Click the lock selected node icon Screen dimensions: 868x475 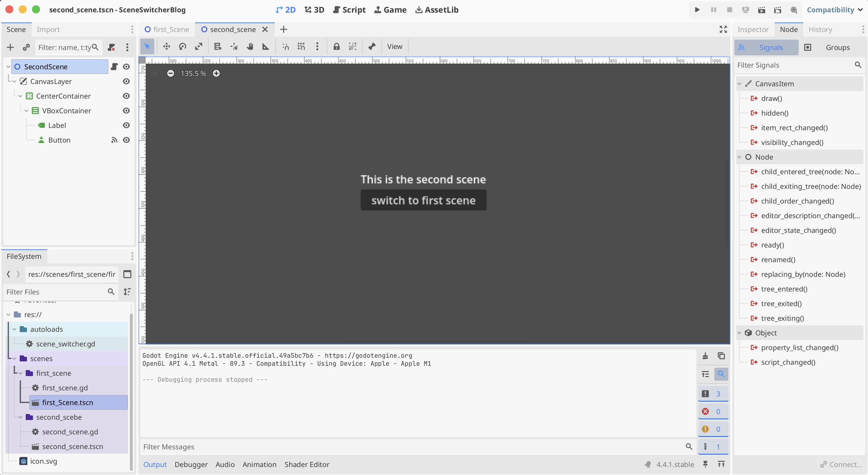336,46
